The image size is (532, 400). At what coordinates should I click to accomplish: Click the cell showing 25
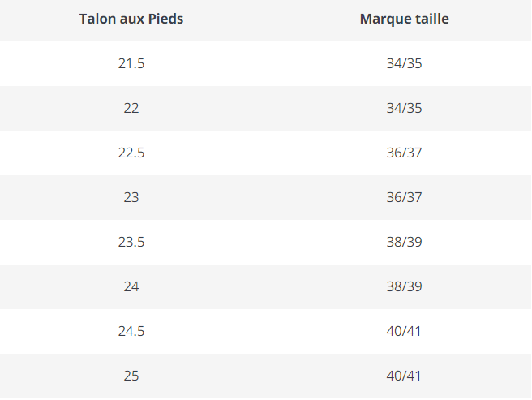(x=131, y=376)
